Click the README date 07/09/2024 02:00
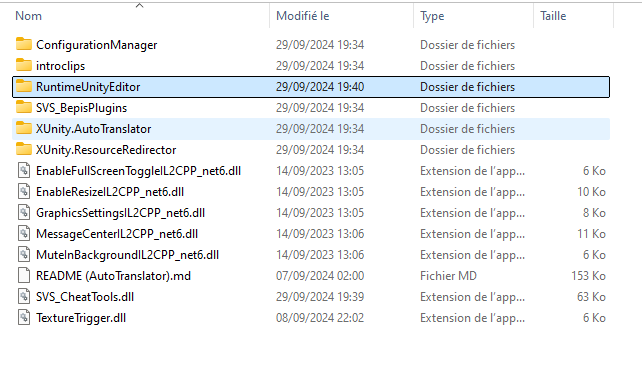 coord(320,276)
